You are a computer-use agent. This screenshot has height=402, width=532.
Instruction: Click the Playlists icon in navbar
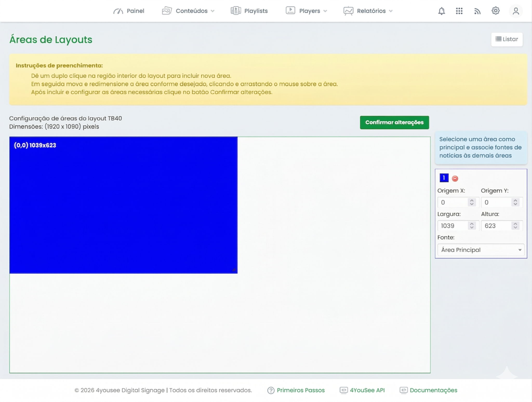pos(236,11)
